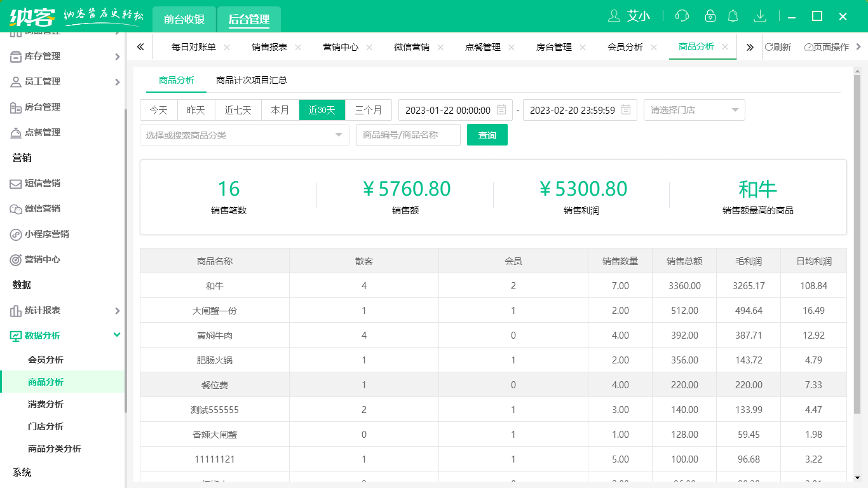The height and width of the screenshot is (488, 868).
Task: Open customer service headset icon
Action: coord(682,16)
